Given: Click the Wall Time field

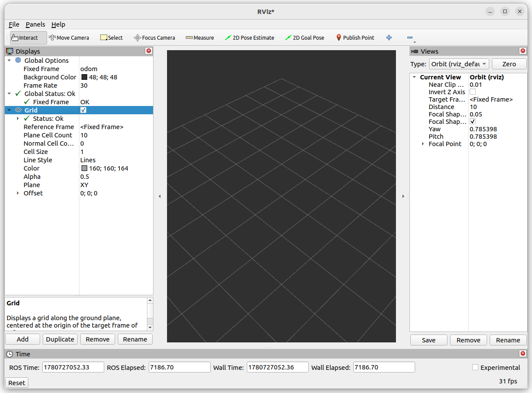Looking at the screenshot, I should tap(278, 367).
